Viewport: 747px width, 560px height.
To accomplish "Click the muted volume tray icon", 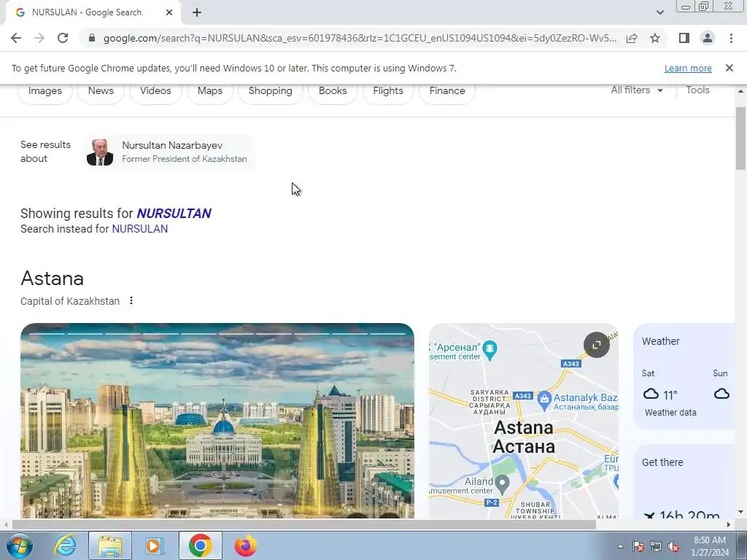I will (x=673, y=546).
